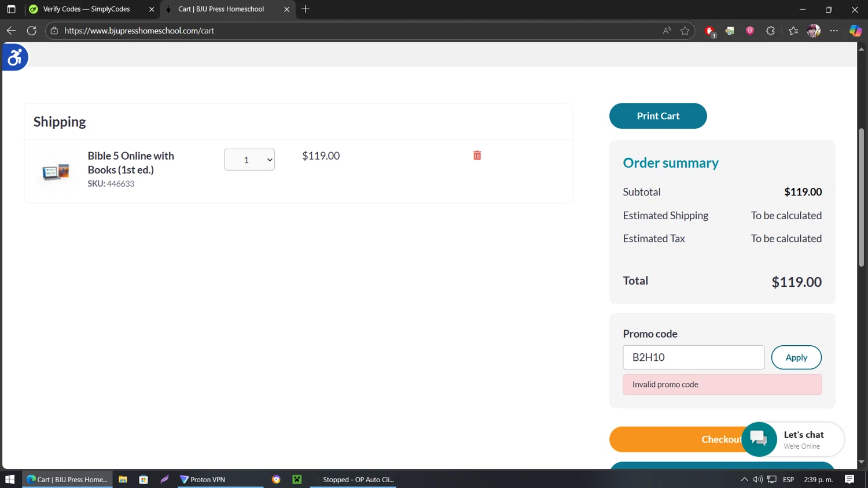Open the green coupon extension icon
The image size is (868, 488).
[x=730, y=31]
